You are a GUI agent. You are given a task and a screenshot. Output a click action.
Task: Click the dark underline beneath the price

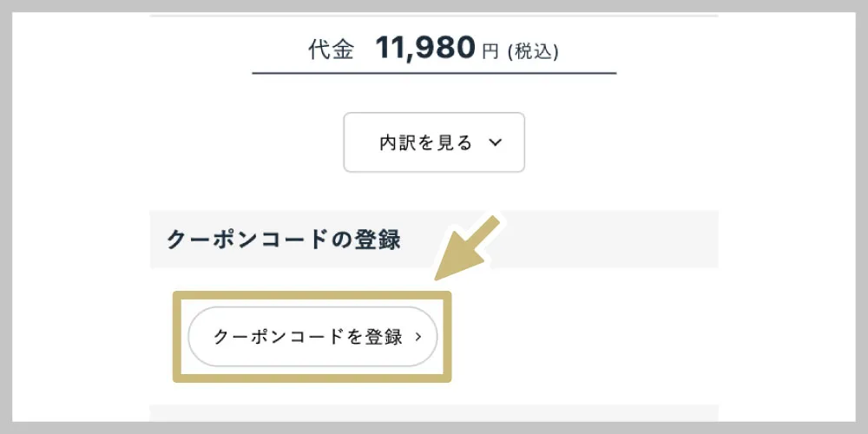point(434,74)
